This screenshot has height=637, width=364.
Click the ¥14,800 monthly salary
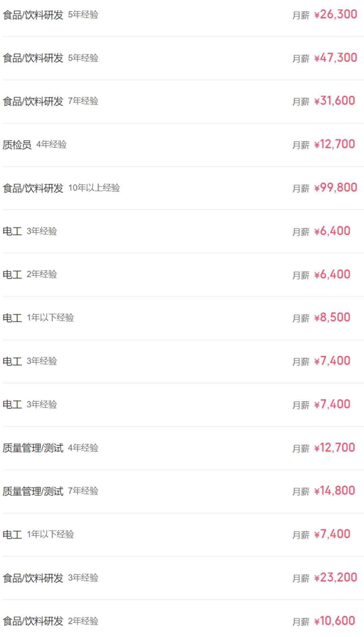pos(334,491)
